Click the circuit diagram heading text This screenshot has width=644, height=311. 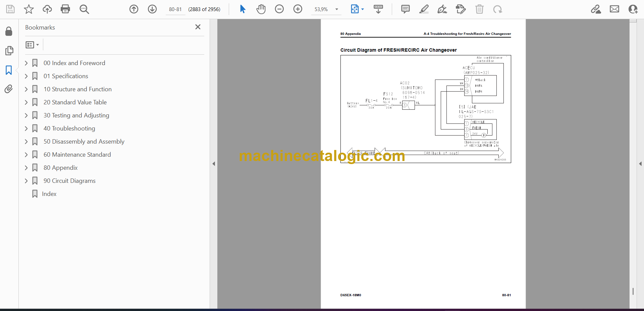tap(398, 50)
